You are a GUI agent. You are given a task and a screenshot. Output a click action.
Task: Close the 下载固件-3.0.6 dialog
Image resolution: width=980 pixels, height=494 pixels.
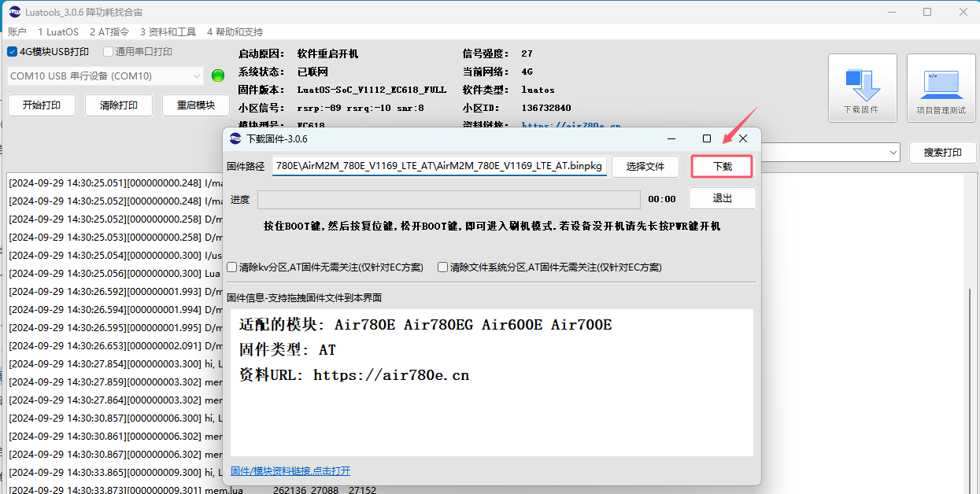click(x=743, y=138)
